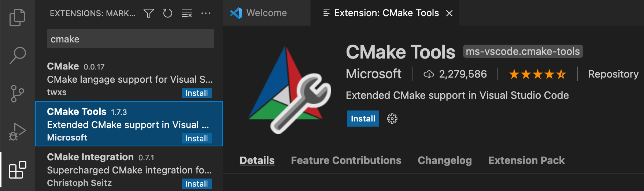
Task: Open the Repository link
Action: (613, 74)
